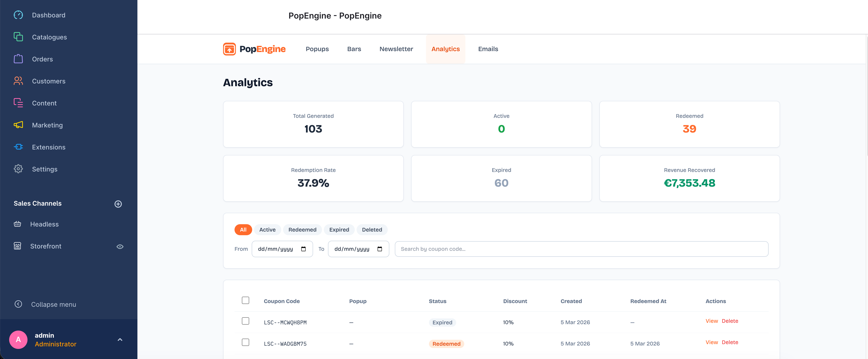868x359 pixels.
Task: Expand the admin user menu chevron
Action: (x=120, y=340)
